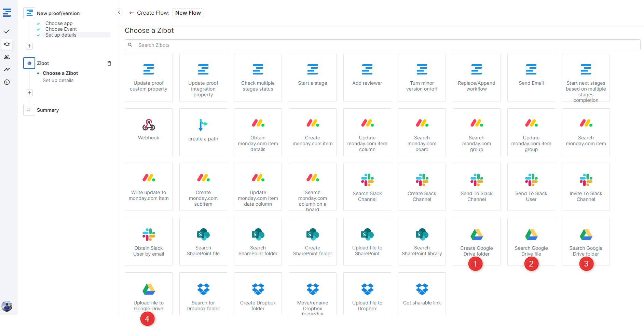Viewport: 644px width, 327px height.
Task: Click Get sharable link Zibot
Action: tap(422, 296)
